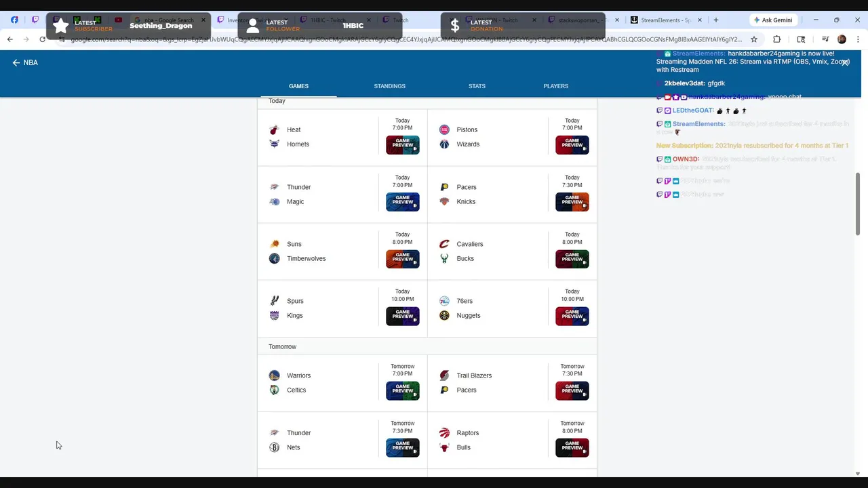868x488 pixels.
Task: Click the Kings team logo
Action: (274, 315)
